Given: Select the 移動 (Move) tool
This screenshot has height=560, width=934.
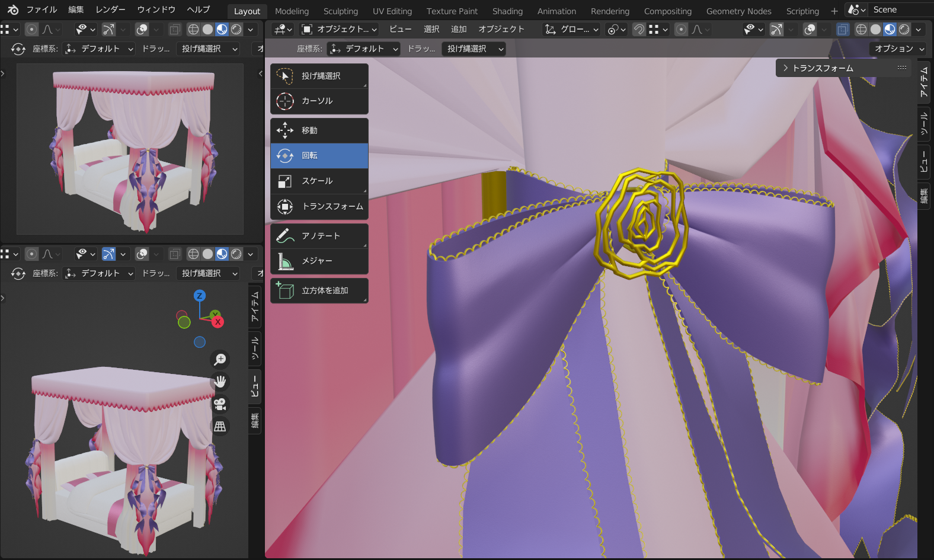Looking at the screenshot, I should pos(319,130).
